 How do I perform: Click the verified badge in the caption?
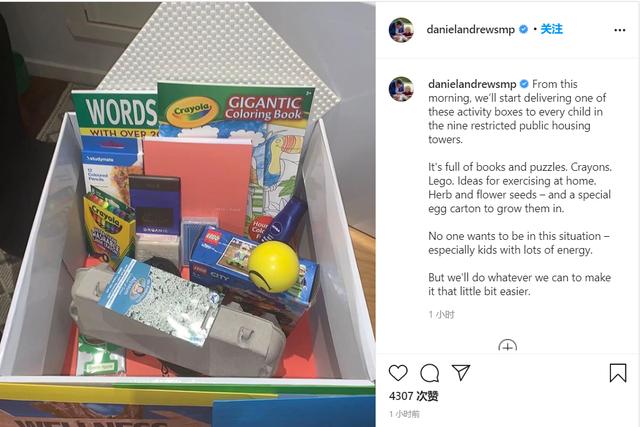click(x=524, y=84)
